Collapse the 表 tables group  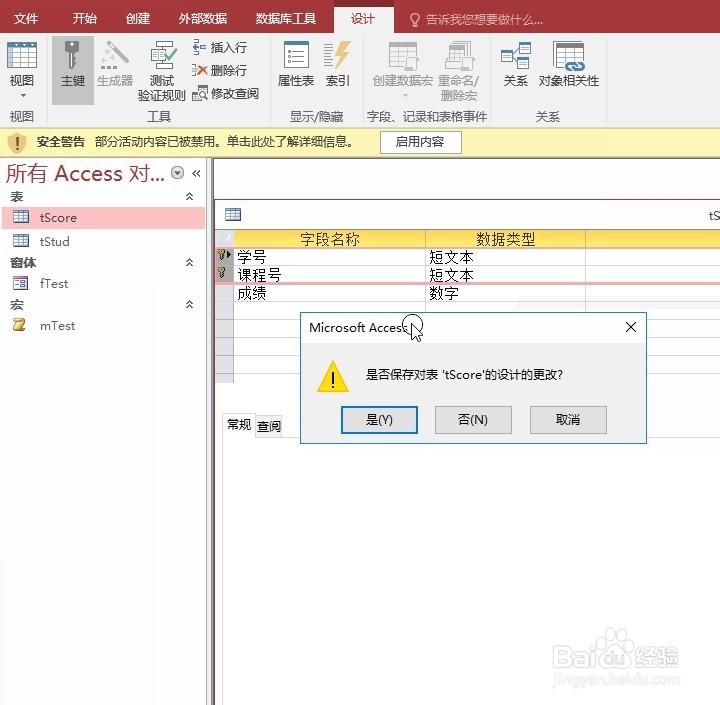pyautogui.click(x=189, y=197)
